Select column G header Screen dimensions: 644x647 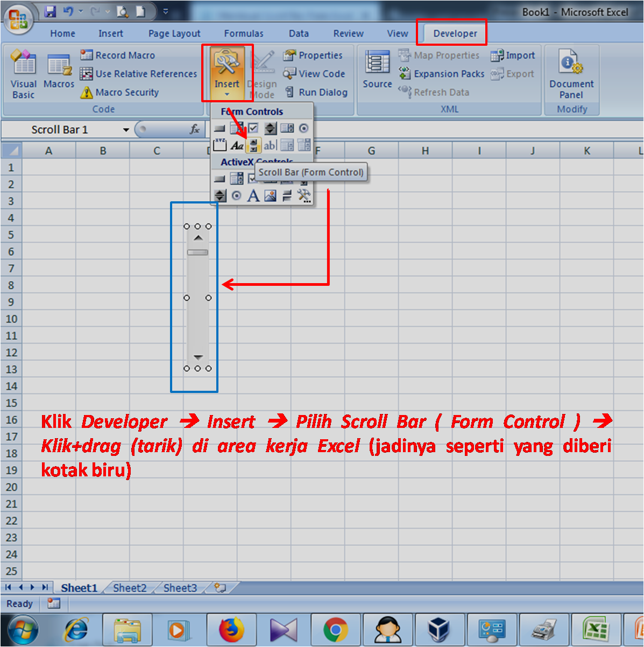pos(371,151)
